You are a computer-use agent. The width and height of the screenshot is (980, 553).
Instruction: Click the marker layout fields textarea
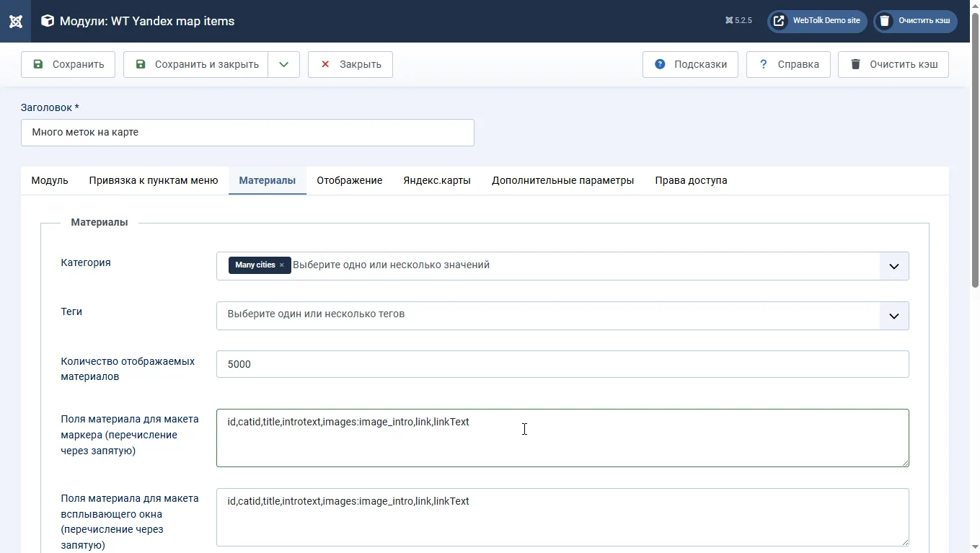coord(562,438)
